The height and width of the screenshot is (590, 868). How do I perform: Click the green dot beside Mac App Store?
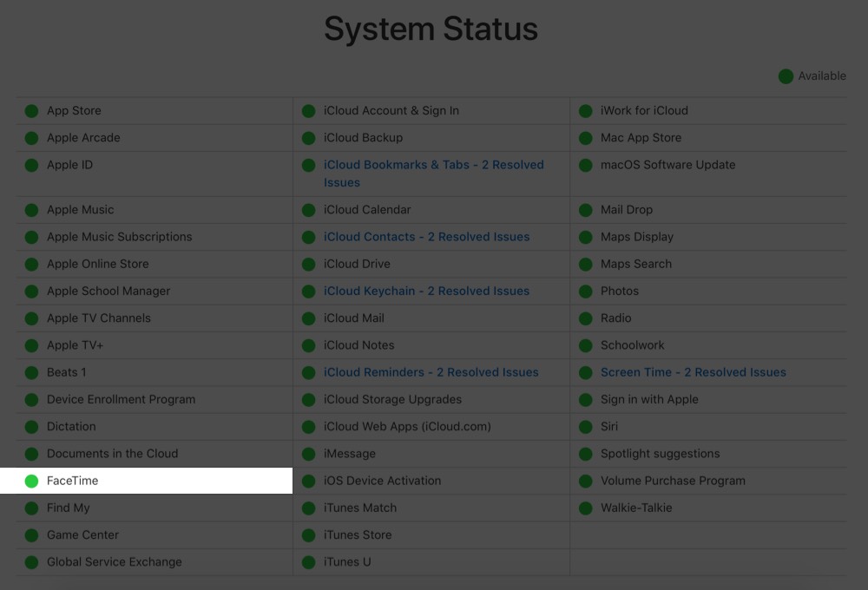tap(586, 137)
